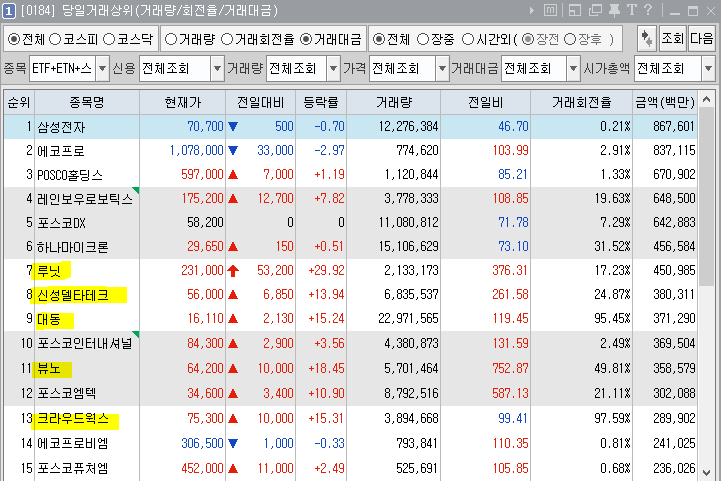Select the 코스닥 radio button
This screenshot has width=721, height=481.
(109, 40)
